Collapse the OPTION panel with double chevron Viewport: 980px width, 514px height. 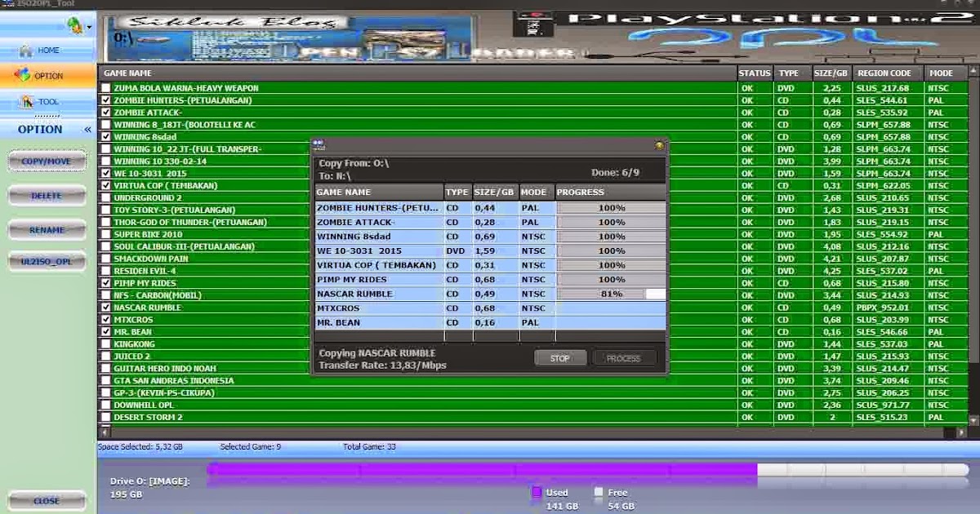pyautogui.click(x=87, y=129)
